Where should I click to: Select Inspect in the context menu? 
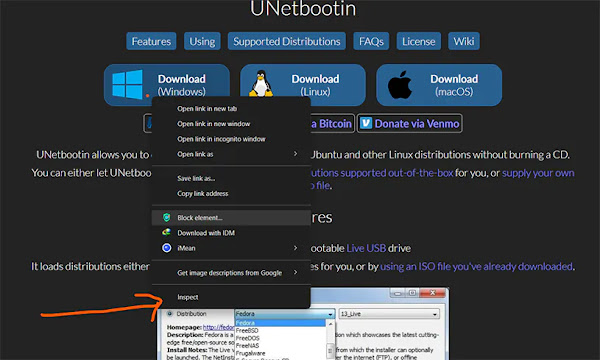point(231,297)
